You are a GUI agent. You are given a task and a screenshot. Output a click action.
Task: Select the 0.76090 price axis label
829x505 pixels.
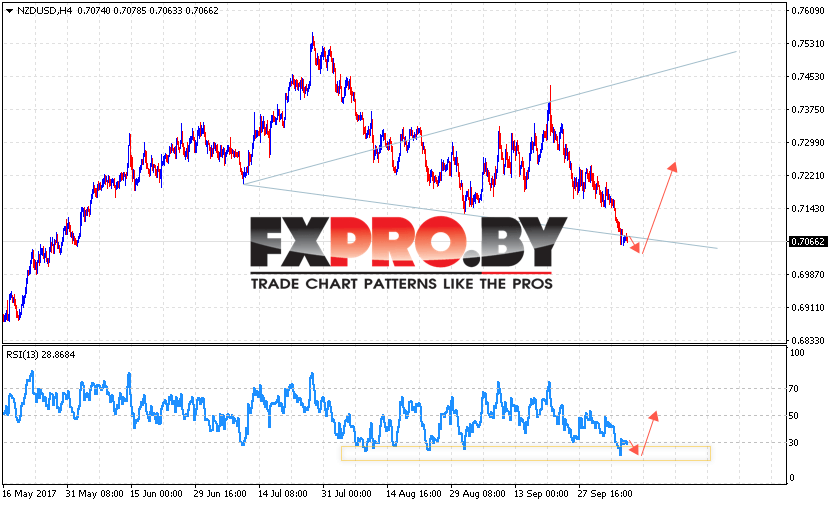[807, 11]
